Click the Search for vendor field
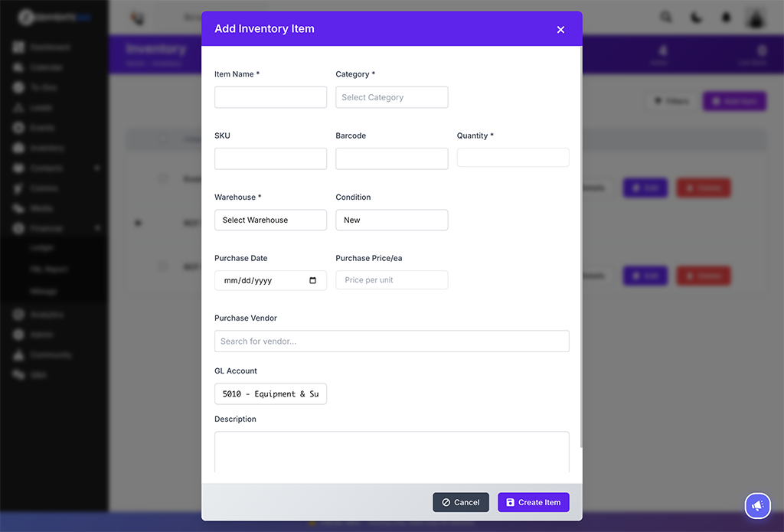The image size is (784, 532). coord(391,341)
